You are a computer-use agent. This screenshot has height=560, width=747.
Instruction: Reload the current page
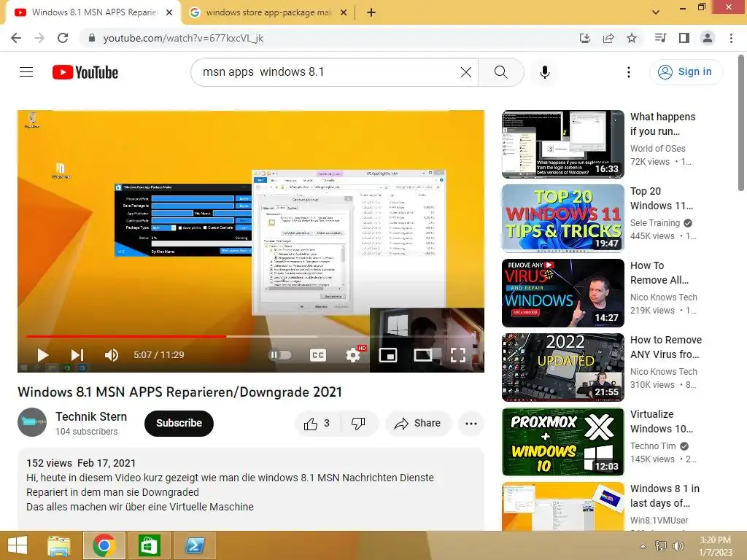tap(63, 38)
